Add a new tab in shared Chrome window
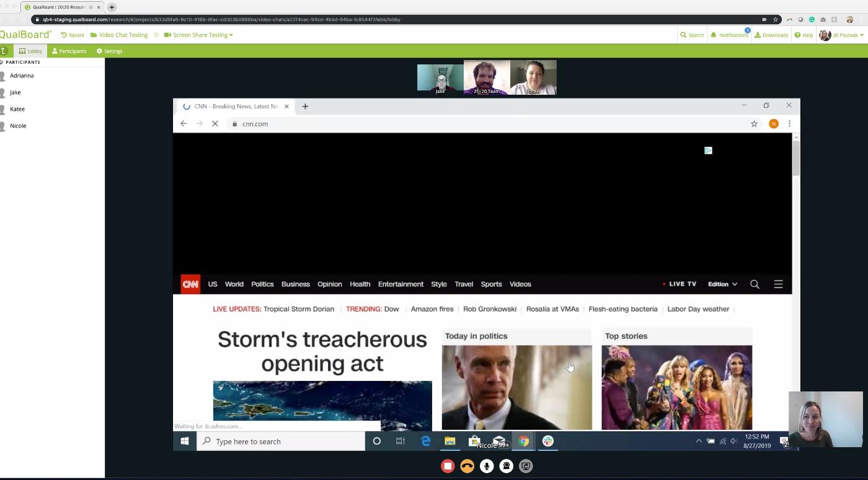Image resolution: width=868 pixels, height=480 pixels. [x=305, y=106]
